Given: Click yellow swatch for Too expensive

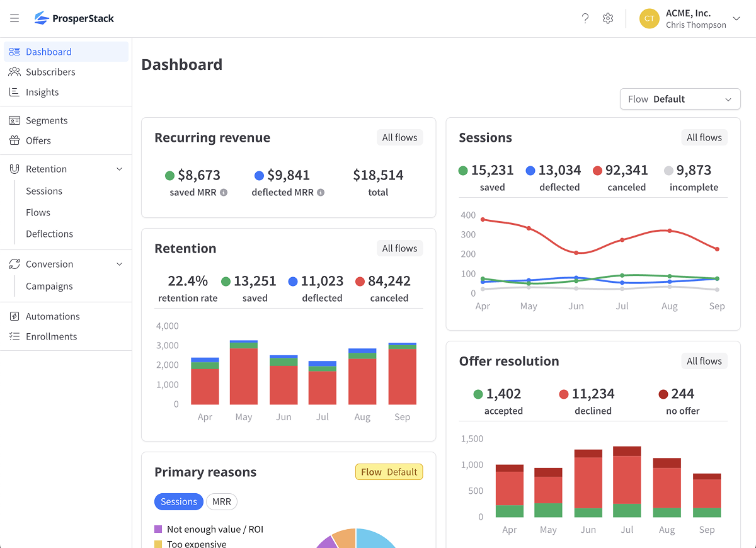Looking at the screenshot, I should click(x=158, y=544).
